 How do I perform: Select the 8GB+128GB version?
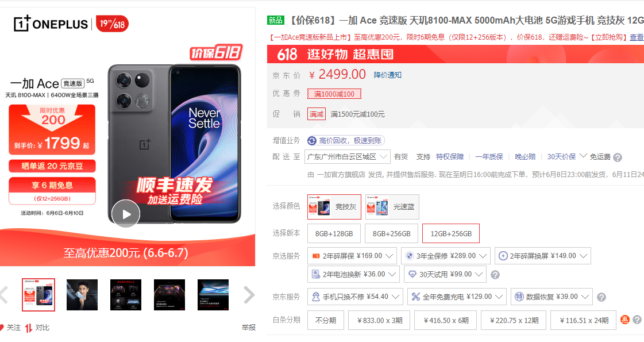tap(334, 233)
